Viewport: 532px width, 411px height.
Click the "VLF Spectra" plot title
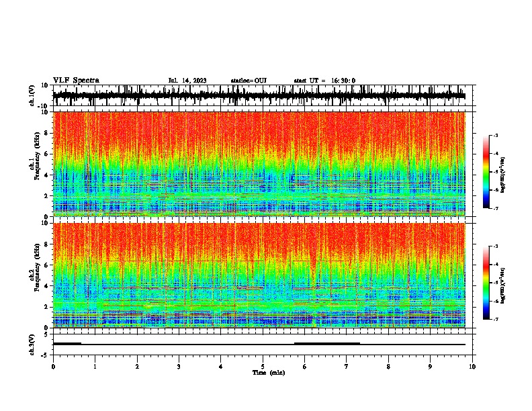(76, 81)
